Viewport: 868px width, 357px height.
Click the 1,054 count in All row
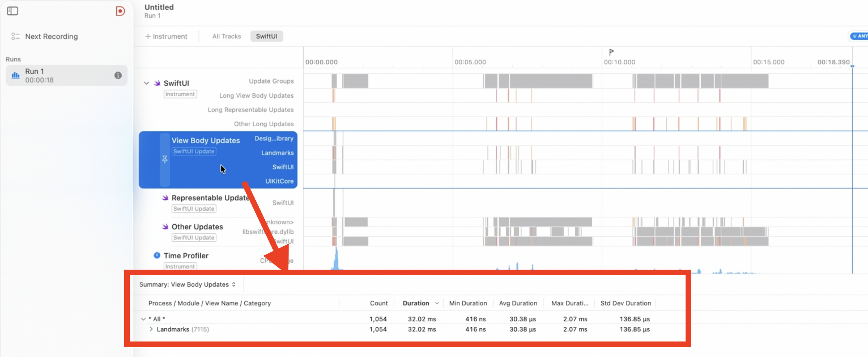378,319
